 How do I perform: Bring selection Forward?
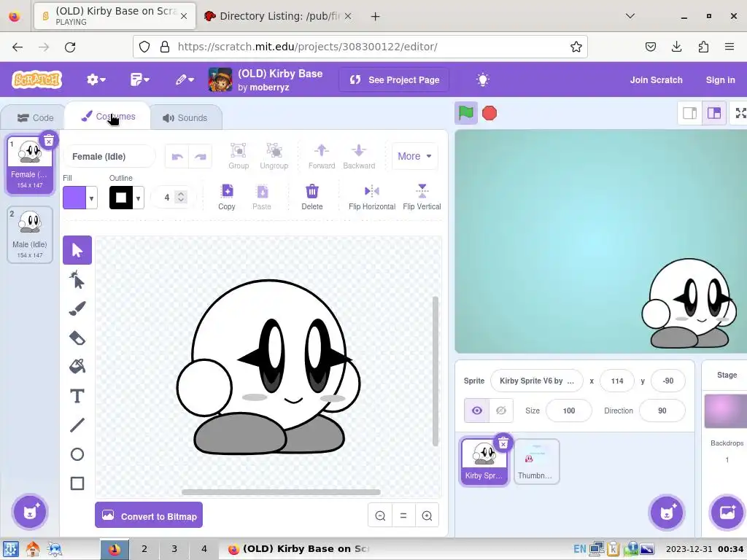coord(322,156)
